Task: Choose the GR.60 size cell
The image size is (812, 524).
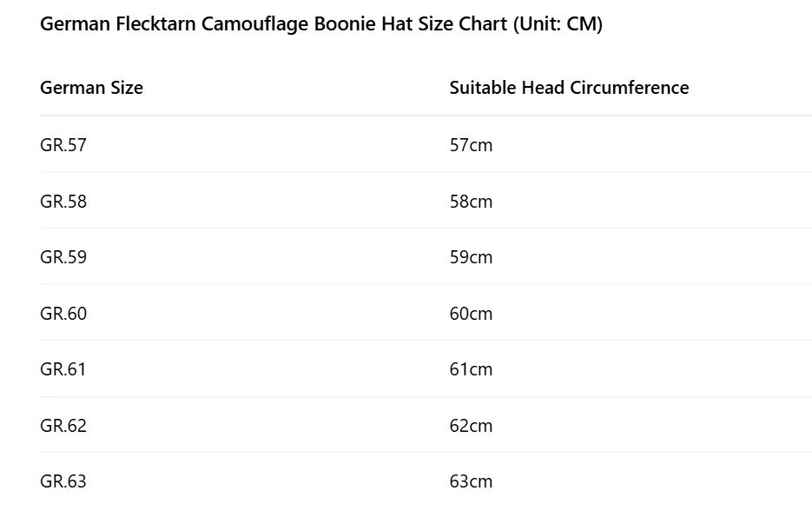Action: click(x=63, y=314)
